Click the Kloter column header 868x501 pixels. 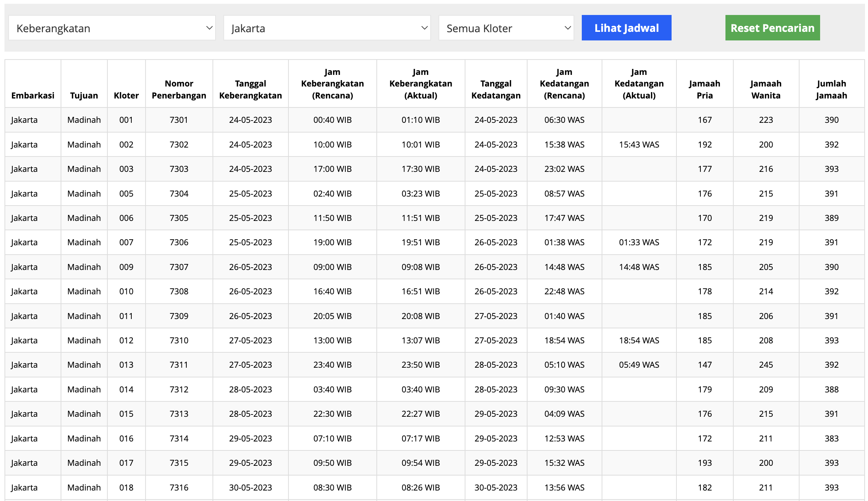(126, 95)
